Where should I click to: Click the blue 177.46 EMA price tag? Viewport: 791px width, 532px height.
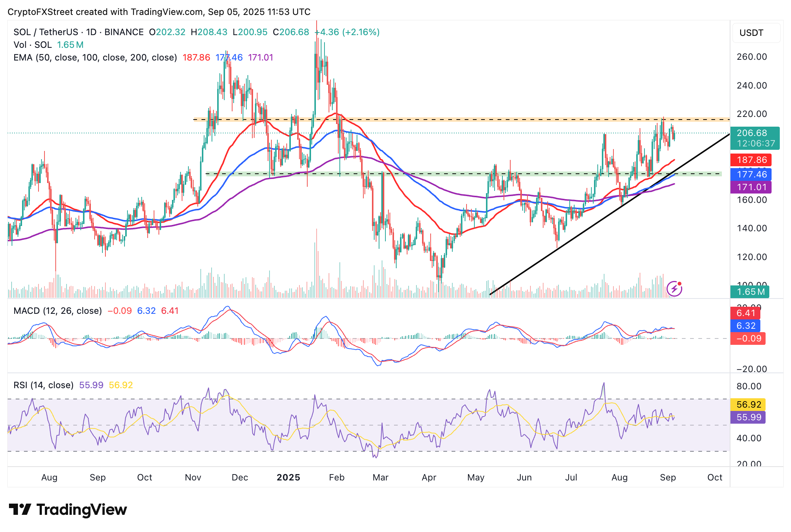tap(751, 174)
